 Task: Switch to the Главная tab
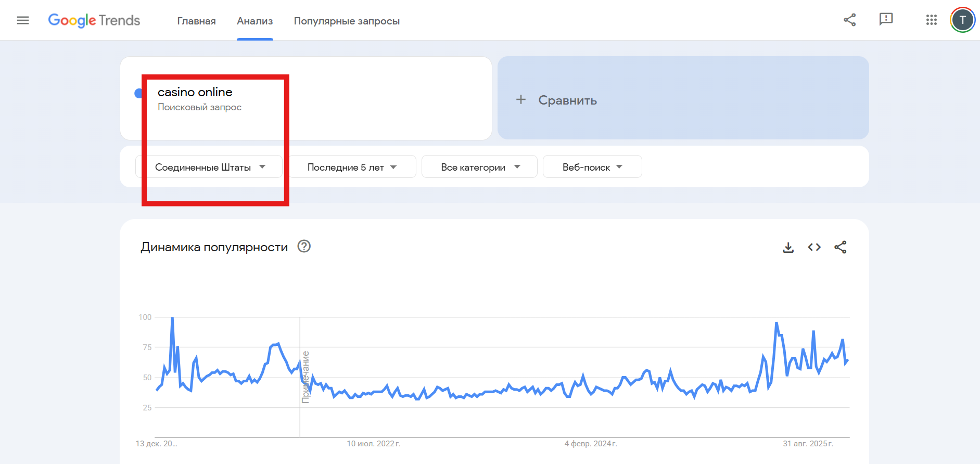click(x=196, y=21)
